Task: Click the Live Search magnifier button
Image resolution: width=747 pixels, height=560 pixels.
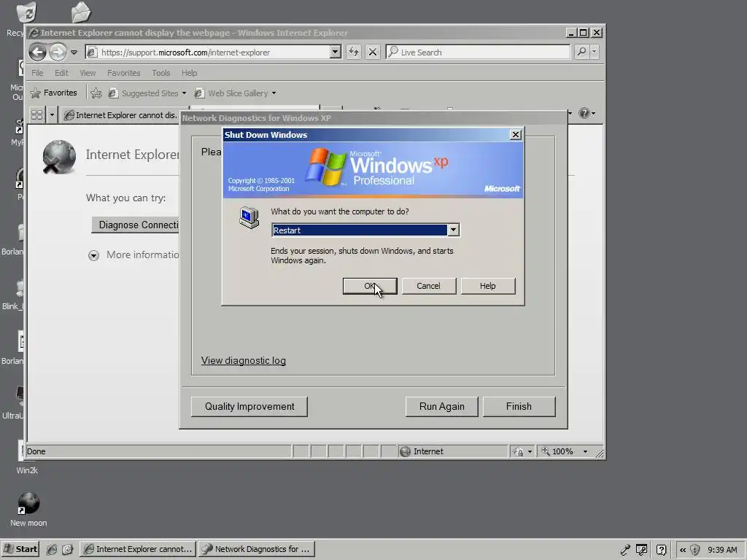Action: pyautogui.click(x=581, y=52)
